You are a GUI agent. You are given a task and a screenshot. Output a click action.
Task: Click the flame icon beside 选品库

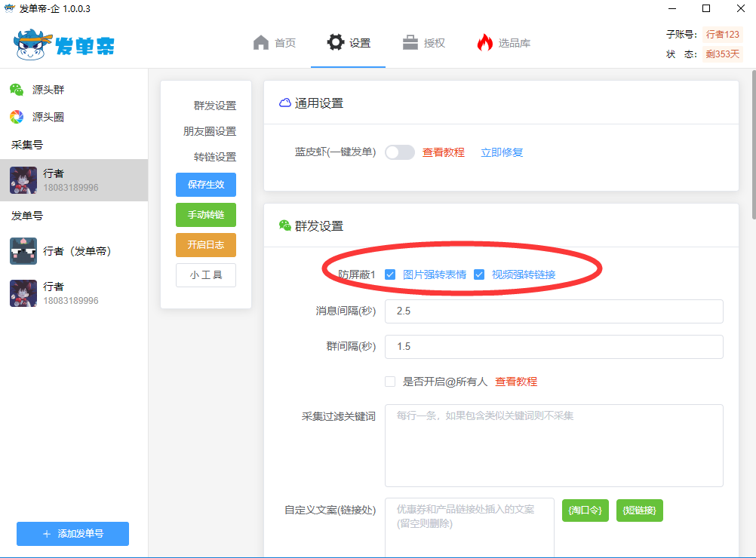pos(484,42)
